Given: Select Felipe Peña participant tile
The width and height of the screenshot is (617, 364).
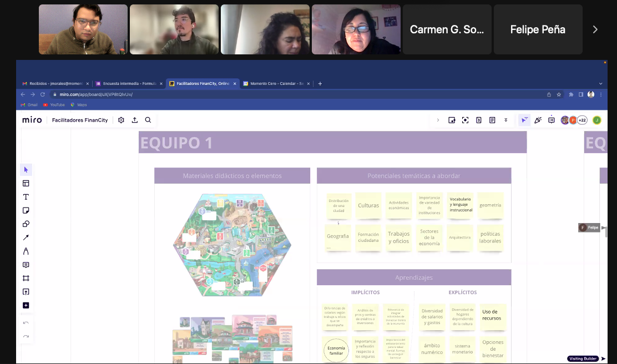Looking at the screenshot, I should pyautogui.click(x=538, y=29).
